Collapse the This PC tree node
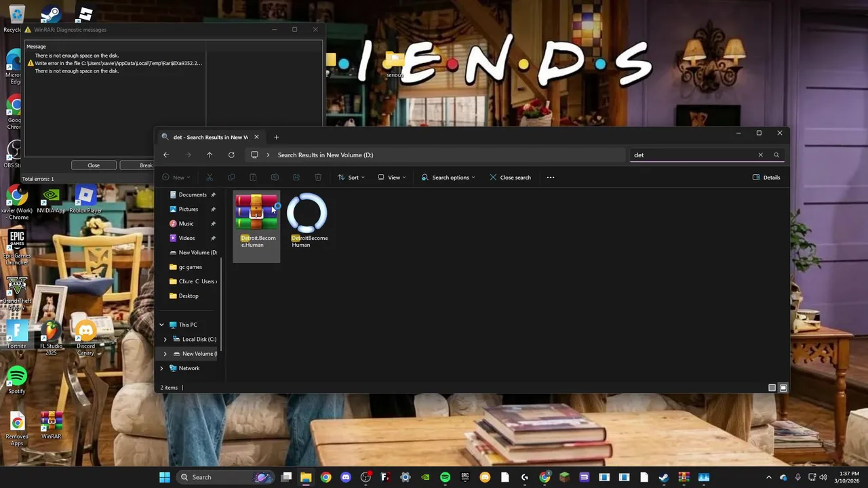 (x=161, y=325)
